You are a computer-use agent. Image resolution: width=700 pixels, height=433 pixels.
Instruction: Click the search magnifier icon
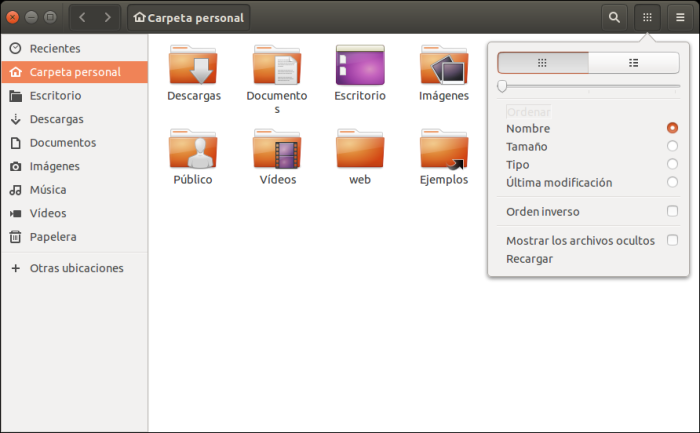(x=614, y=17)
